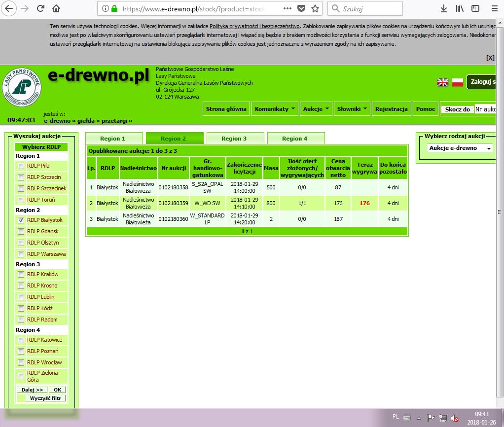The width and height of the screenshot is (504, 427).
Task: Check the RDLP Piła checkbox
Action: point(21,166)
